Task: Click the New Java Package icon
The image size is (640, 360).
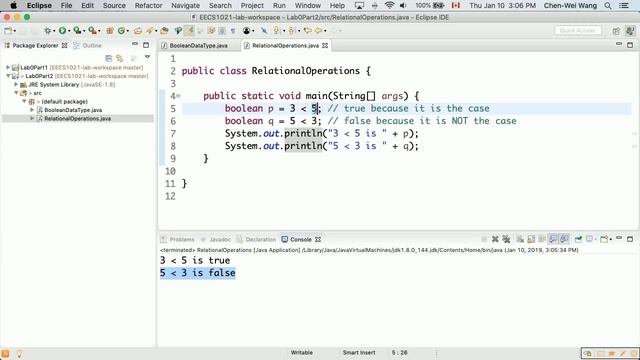Action: (x=110, y=31)
